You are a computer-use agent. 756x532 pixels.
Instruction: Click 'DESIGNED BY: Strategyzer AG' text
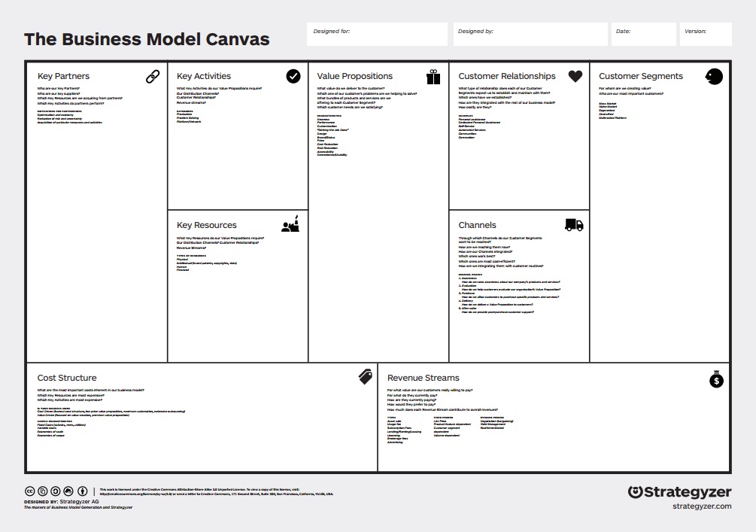click(61, 502)
